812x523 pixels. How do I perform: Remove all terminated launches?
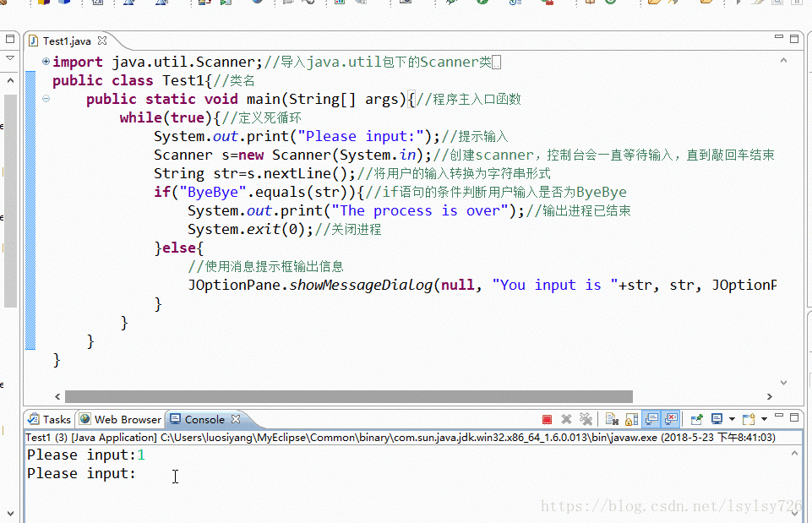(x=586, y=418)
